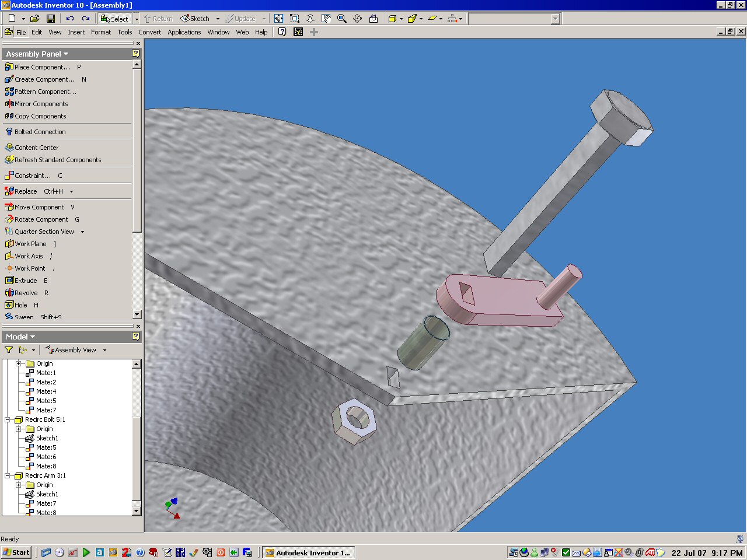Expand Origin folder under Recirc Arm 3:1

(19, 485)
